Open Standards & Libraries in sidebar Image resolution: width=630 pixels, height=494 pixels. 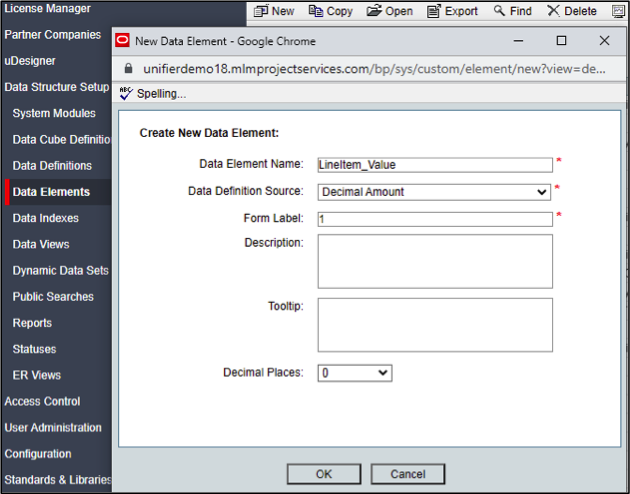pyautogui.click(x=57, y=480)
